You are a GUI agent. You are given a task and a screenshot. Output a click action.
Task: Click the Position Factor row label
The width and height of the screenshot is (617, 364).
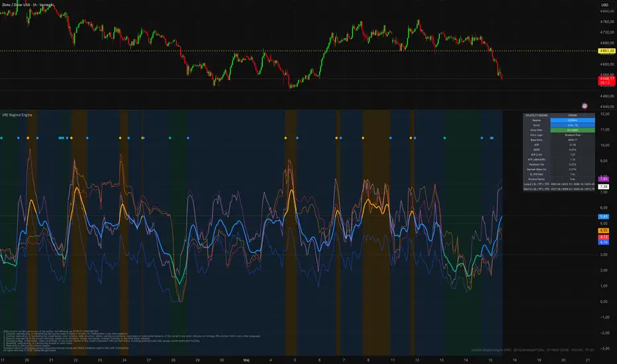(536, 179)
